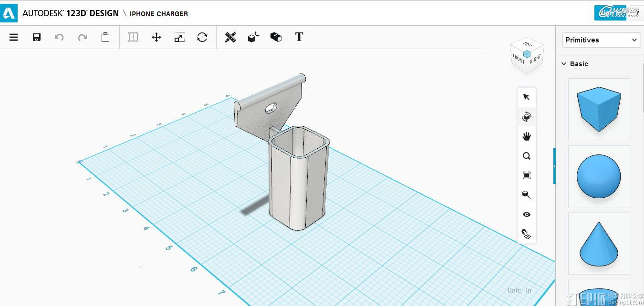Open the Grouping tool with stacked cubes
This screenshot has width=644, height=306.
276,37
